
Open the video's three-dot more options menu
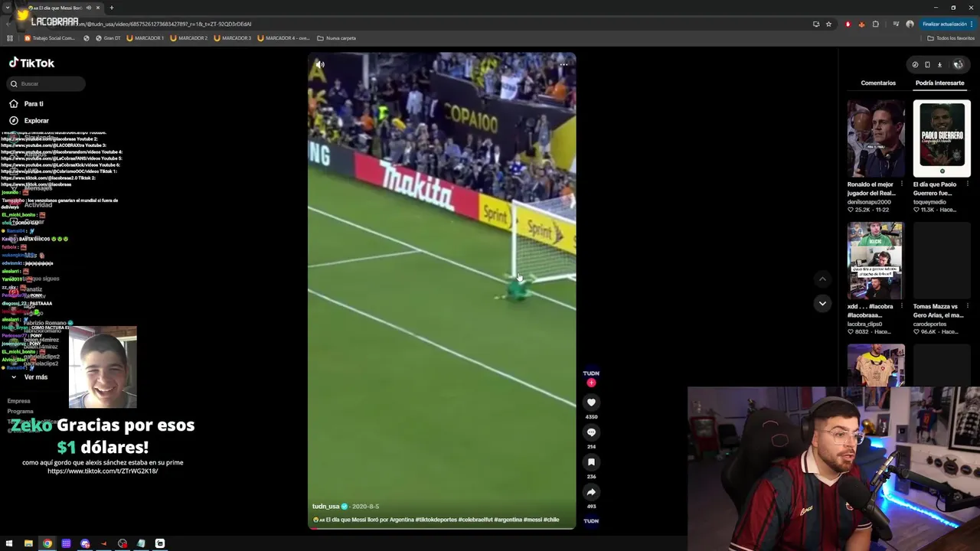point(563,64)
